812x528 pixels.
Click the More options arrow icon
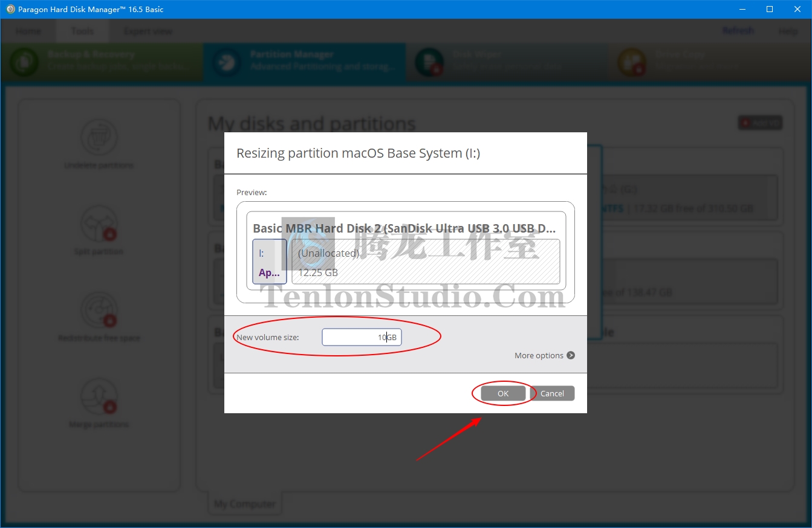click(571, 355)
